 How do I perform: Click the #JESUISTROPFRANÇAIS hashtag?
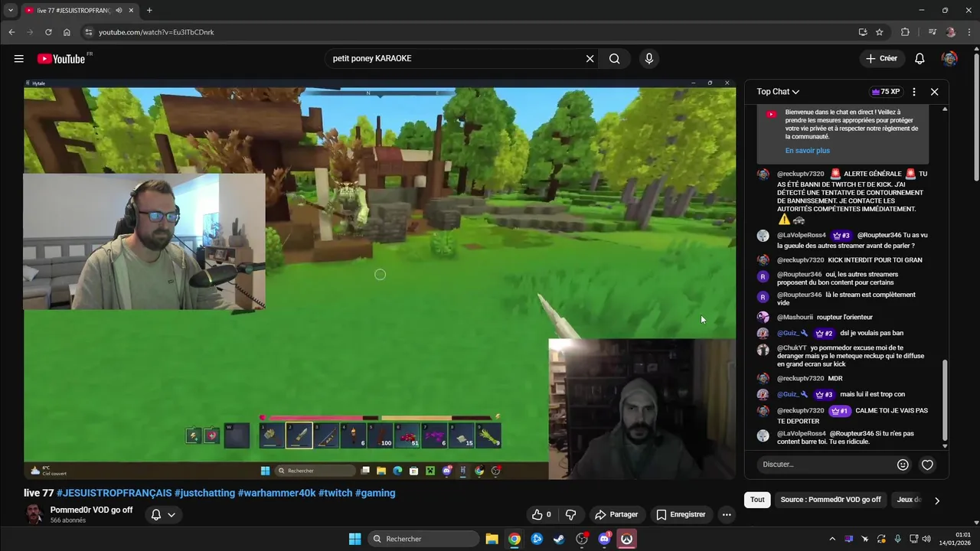(113, 493)
